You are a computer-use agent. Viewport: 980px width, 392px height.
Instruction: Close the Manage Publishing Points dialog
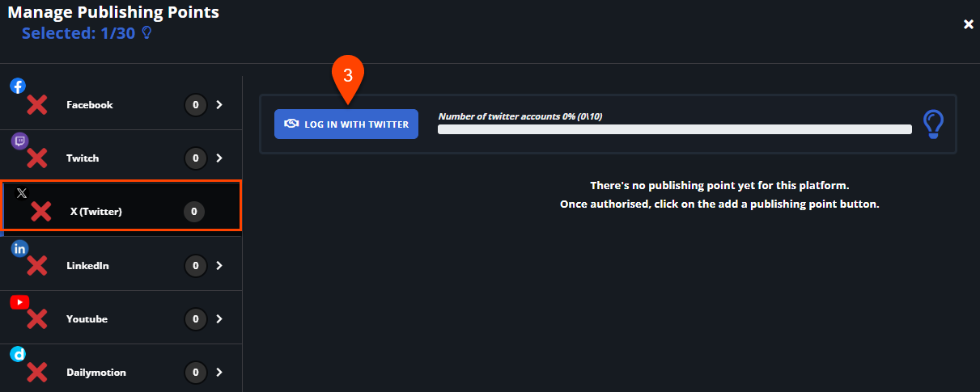pos(968,24)
